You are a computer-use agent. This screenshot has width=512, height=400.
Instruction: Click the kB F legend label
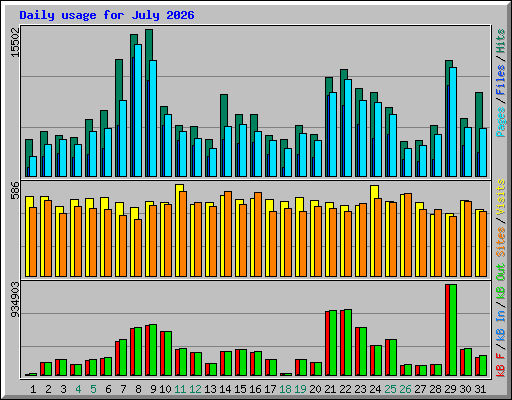point(501,366)
